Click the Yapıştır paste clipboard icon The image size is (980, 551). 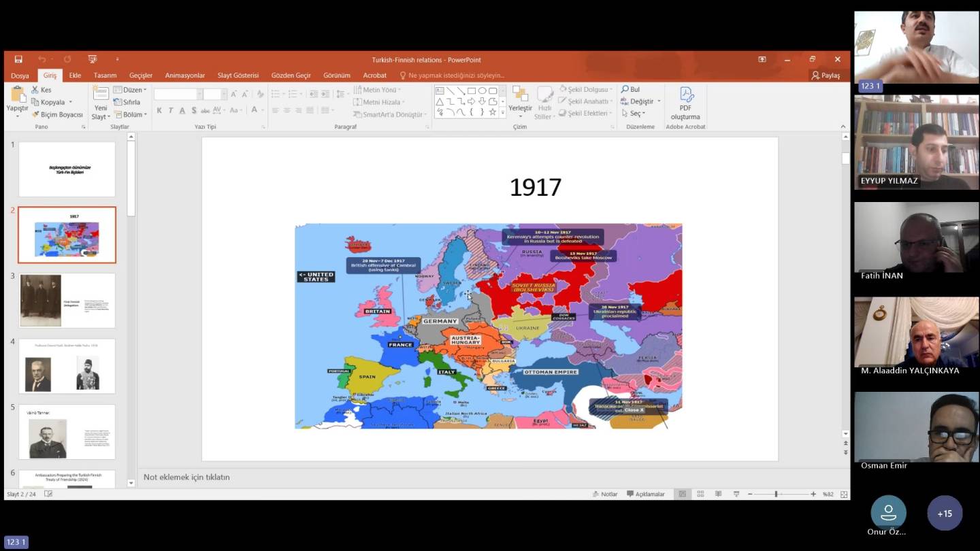coord(18,95)
